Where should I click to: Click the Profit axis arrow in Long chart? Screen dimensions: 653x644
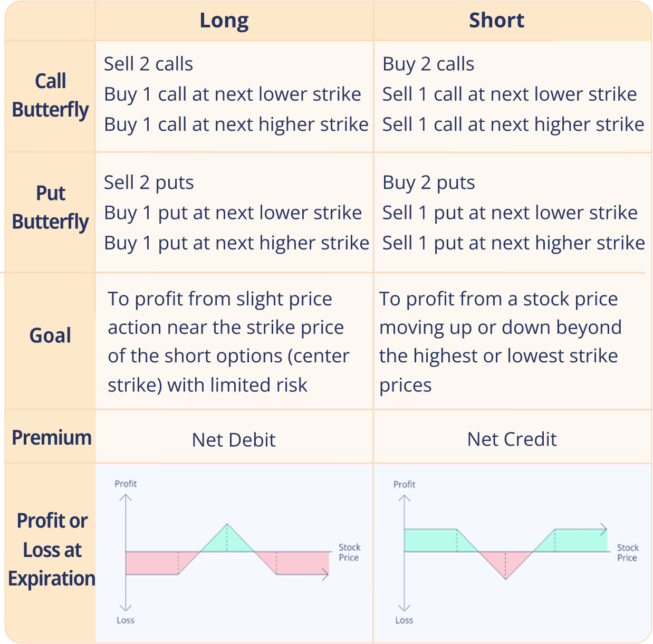[126, 498]
